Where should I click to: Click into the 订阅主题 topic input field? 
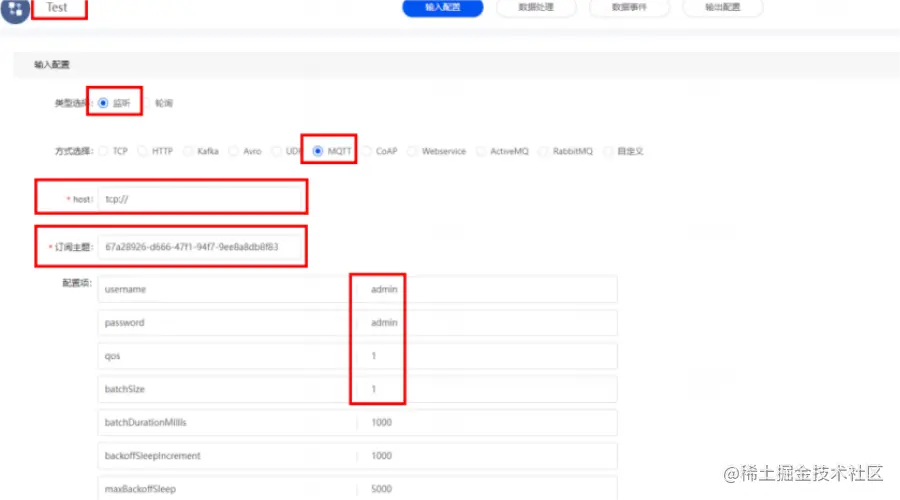click(200, 247)
